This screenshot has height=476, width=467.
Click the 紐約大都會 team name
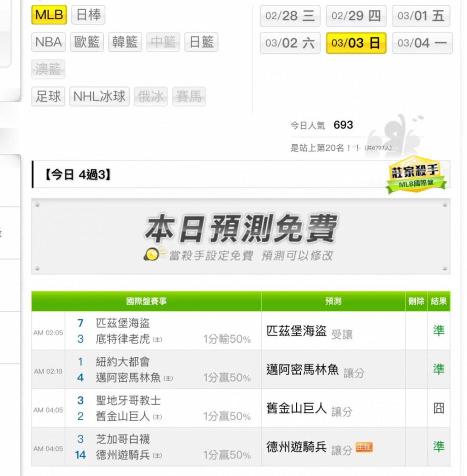point(123,362)
